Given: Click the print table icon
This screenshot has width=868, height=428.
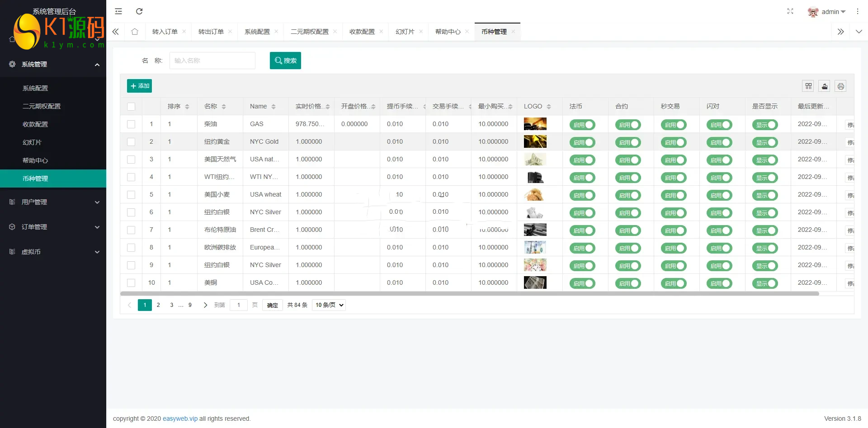Looking at the screenshot, I should click(x=840, y=86).
